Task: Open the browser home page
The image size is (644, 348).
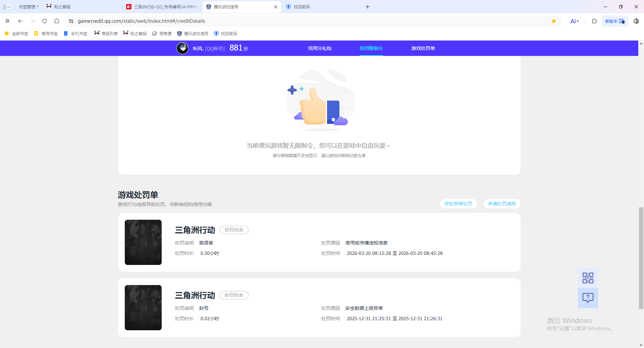Action: pos(57,21)
